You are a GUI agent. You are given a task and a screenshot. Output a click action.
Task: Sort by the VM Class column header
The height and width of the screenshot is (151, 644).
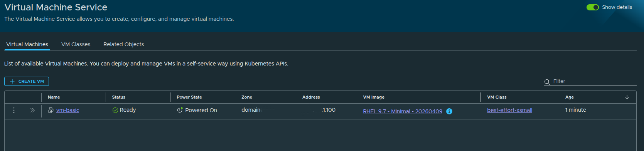(497, 97)
